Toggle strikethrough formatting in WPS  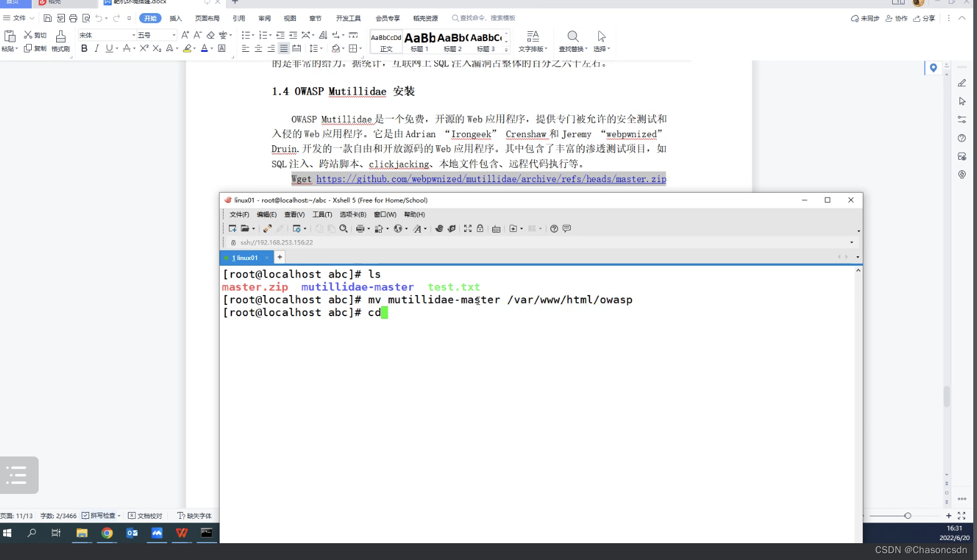tap(127, 48)
